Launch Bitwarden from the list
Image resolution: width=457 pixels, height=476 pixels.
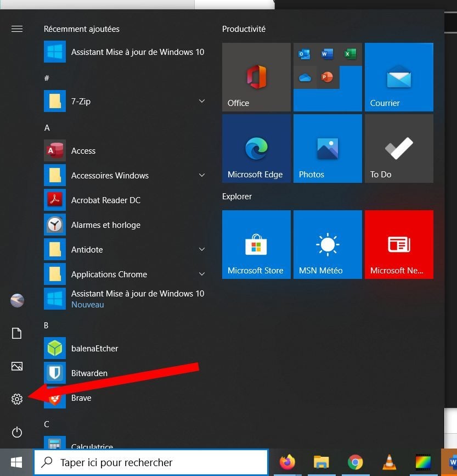pyautogui.click(x=125, y=373)
